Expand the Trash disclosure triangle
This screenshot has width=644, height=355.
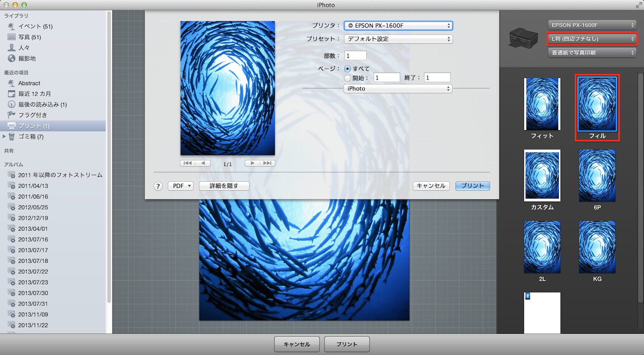(4, 137)
